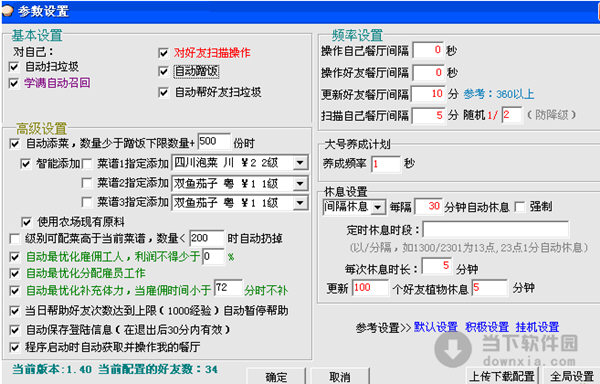The image size is (600, 384).
Task: Click the 参考：360以上 hint text
Action: tap(499, 94)
